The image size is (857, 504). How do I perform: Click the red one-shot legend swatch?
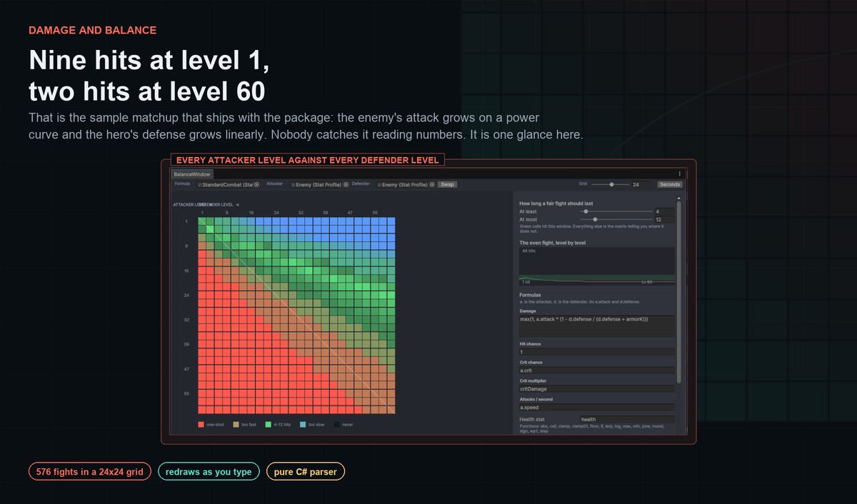[x=201, y=424]
